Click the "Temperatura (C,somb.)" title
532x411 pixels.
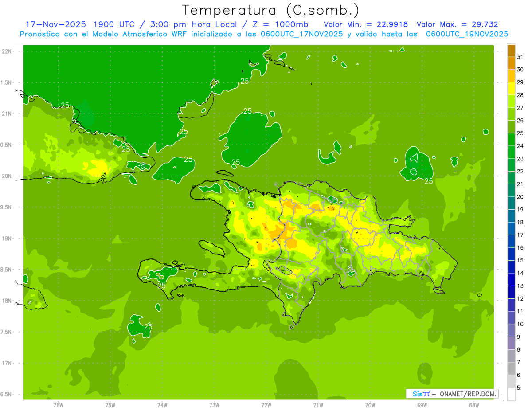pyautogui.click(x=271, y=10)
